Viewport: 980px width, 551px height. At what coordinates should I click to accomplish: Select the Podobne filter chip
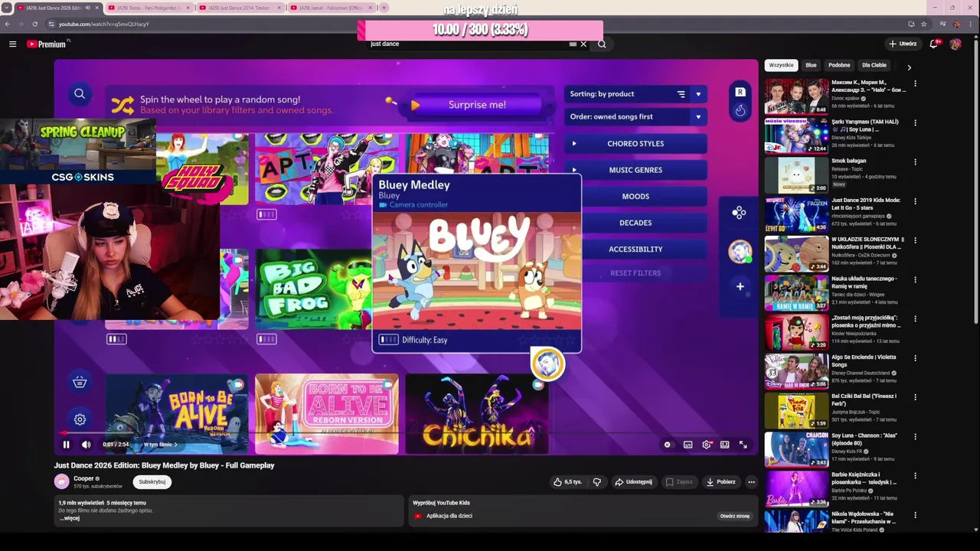(839, 65)
